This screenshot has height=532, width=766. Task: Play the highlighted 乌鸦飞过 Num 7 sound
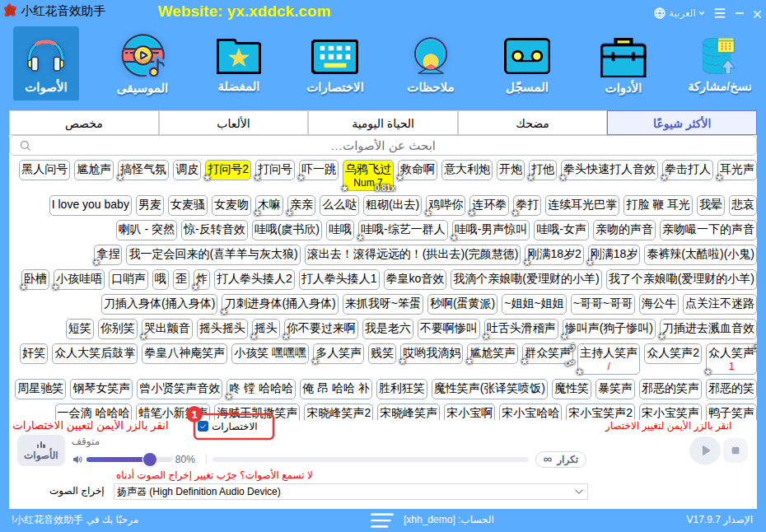click(368, 175)
